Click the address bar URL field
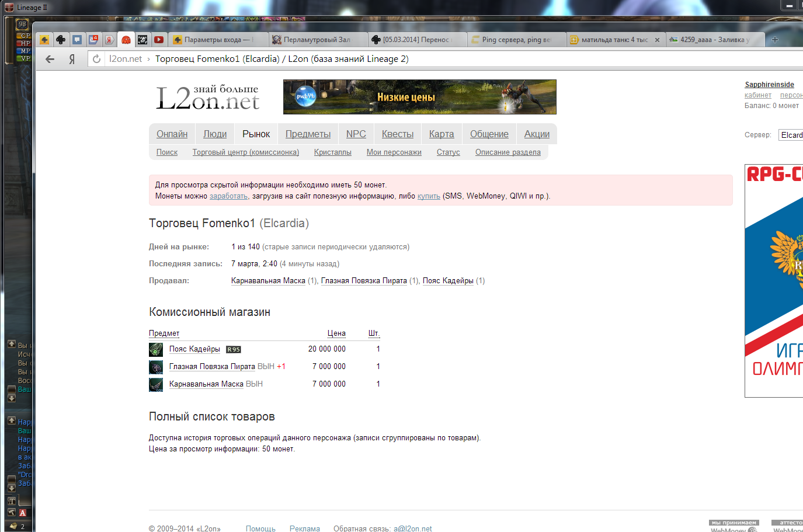The height and width of the screenshot is (532, 803). tap(444, 59)
